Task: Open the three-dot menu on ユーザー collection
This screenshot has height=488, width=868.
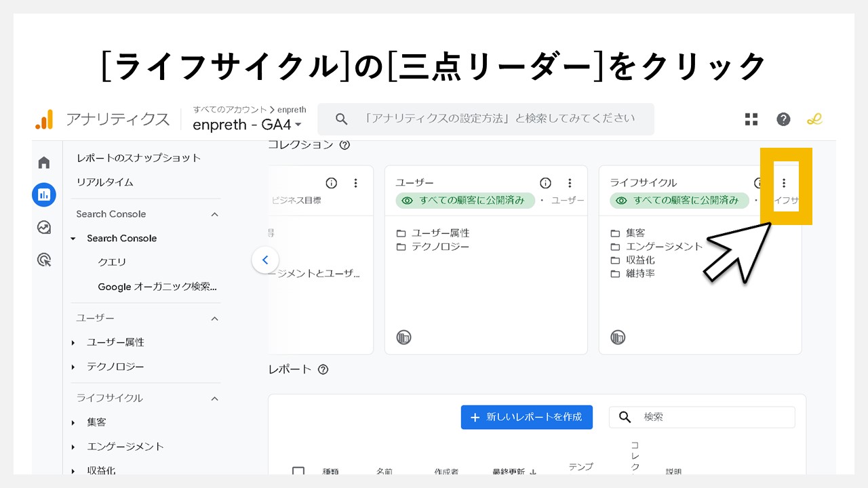Action: pos(570,182)
